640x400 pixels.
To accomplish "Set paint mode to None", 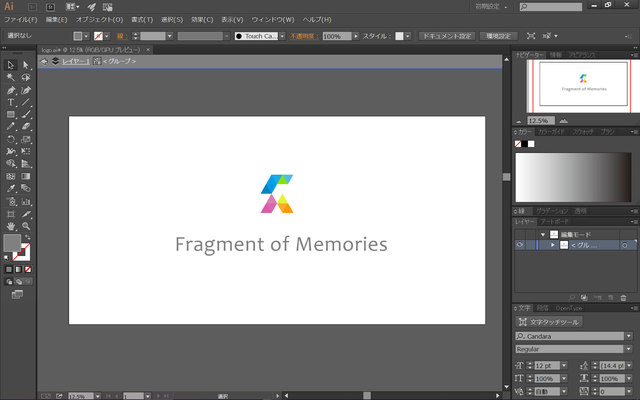I will coord(28,269).
